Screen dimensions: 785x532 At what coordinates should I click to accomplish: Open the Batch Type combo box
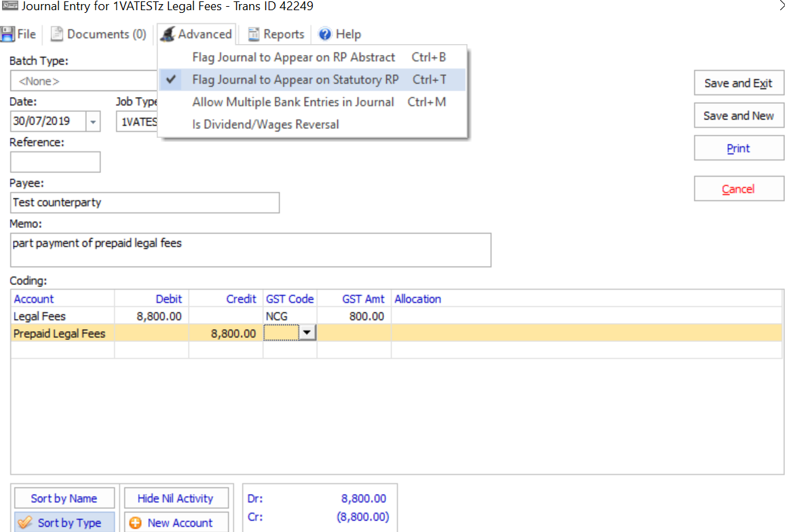click(83, 81)
